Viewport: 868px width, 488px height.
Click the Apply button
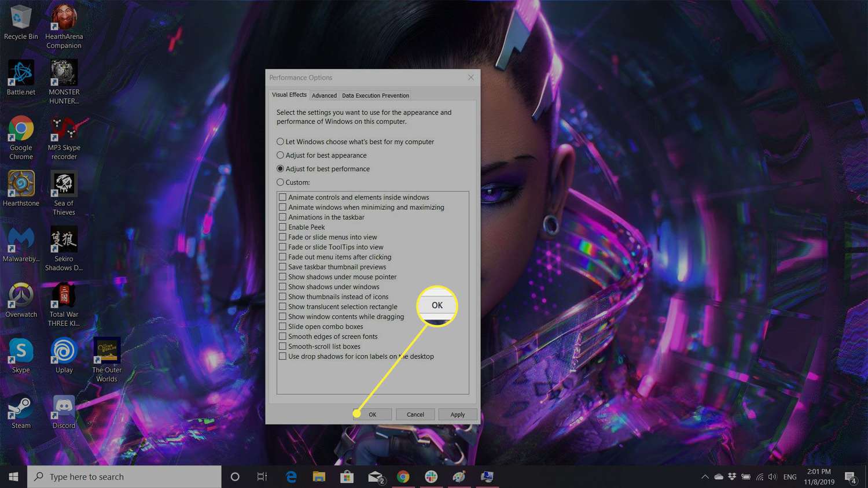point(457,414)
